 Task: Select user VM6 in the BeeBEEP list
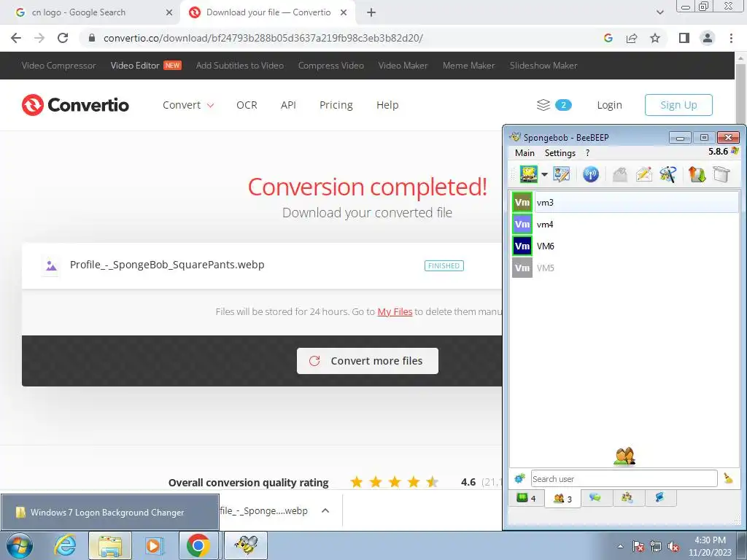[x=625, y=246]
